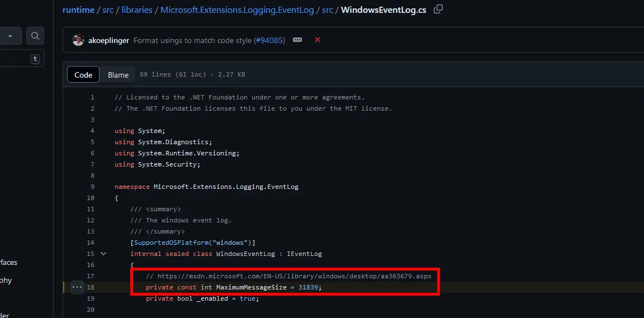Open the libraries breadcrumb folder
The width and height of the screenshot is (644, 318).
coord(137,10)
